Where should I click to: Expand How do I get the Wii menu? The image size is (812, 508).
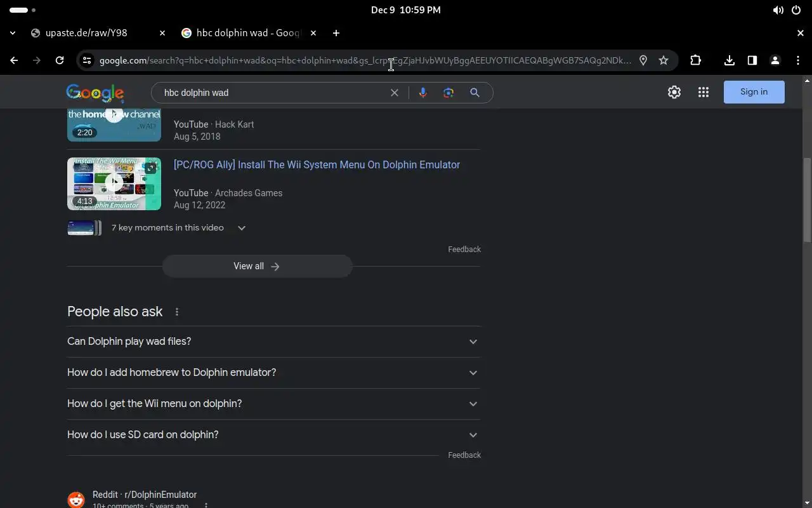[x=273, y=404]
